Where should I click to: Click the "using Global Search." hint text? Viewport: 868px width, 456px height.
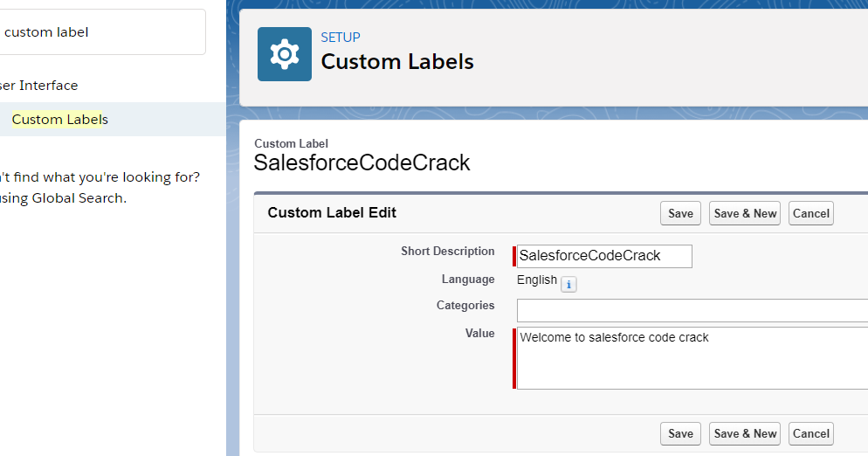coord(63,198)
